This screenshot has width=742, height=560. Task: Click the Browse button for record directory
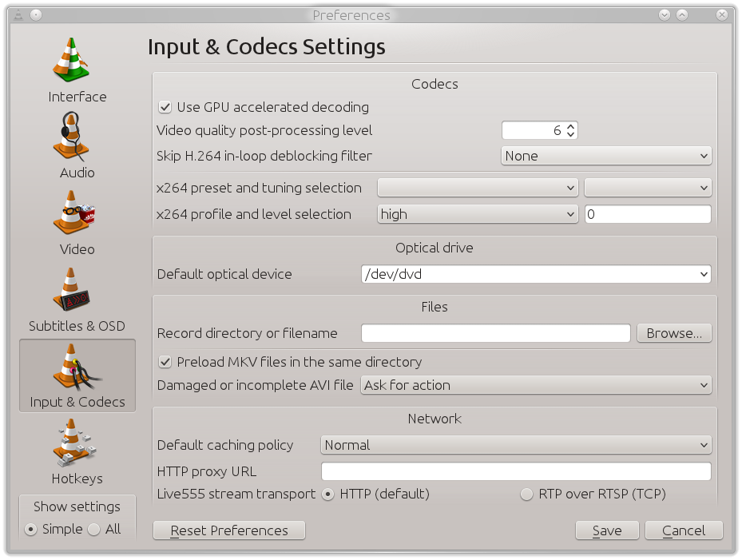pyautogui.click(x=674, y=333)
